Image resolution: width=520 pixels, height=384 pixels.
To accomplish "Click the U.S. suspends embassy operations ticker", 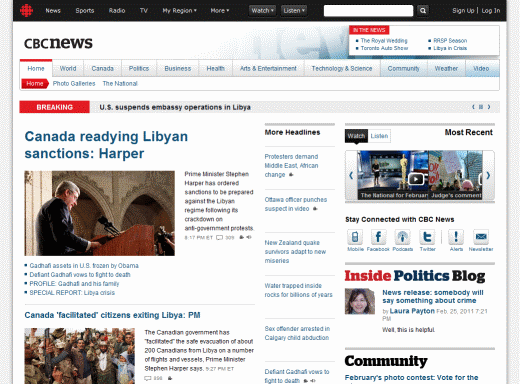I will point(175,107).
